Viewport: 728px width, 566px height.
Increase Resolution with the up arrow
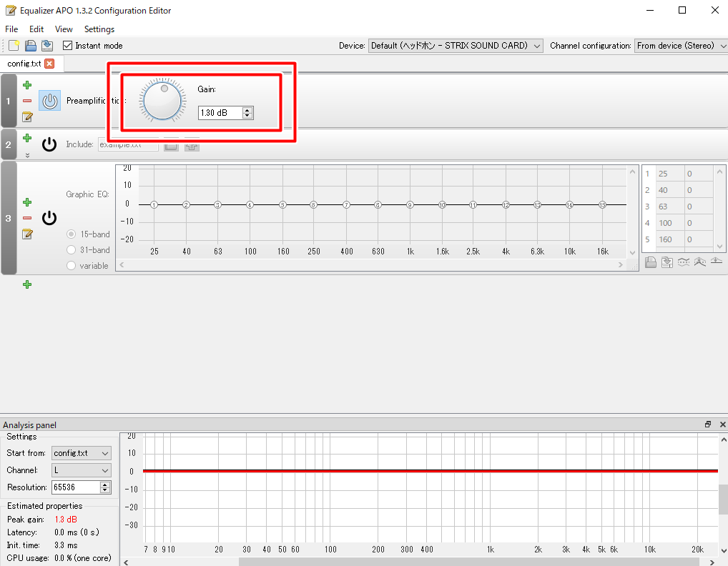(x=105, y=485)
